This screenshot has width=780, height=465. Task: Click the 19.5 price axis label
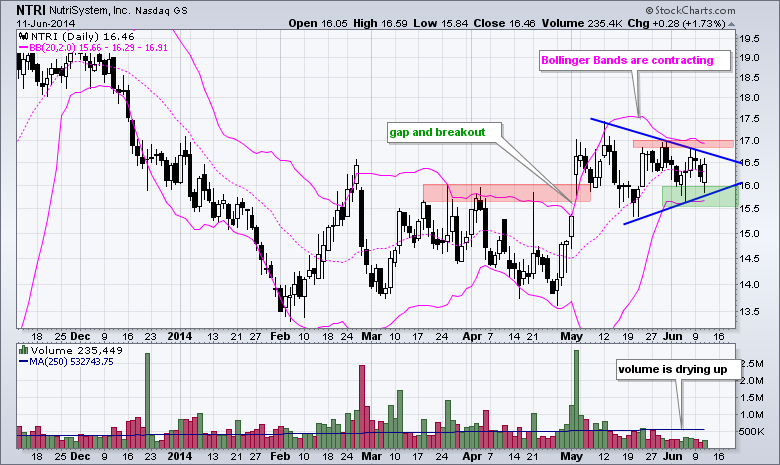(749, 39)
